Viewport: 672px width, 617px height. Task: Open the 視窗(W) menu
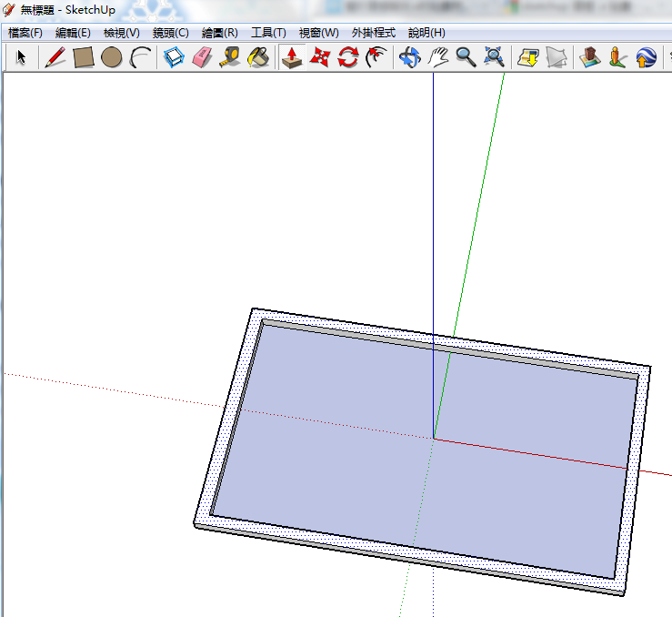(x=319, y=33)
